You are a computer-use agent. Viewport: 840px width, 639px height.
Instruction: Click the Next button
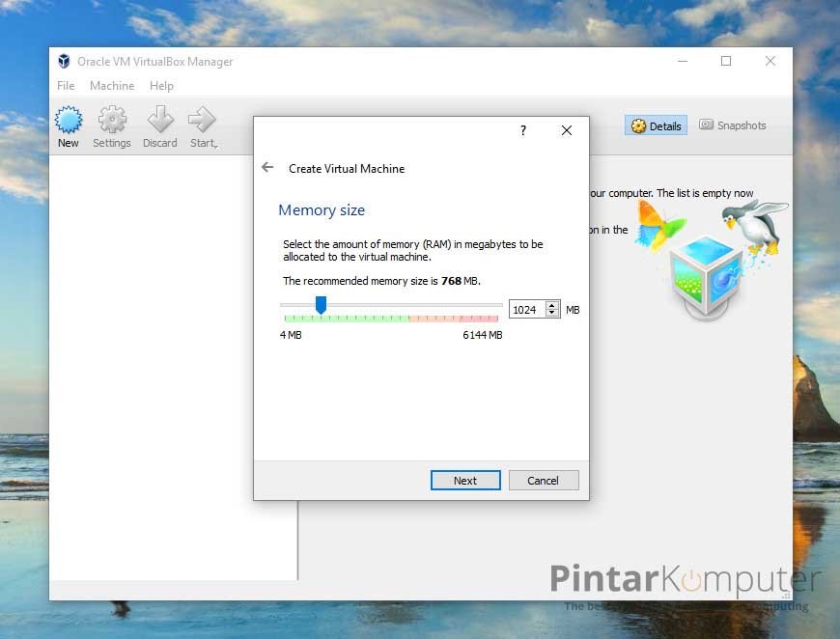click(465, 480)
